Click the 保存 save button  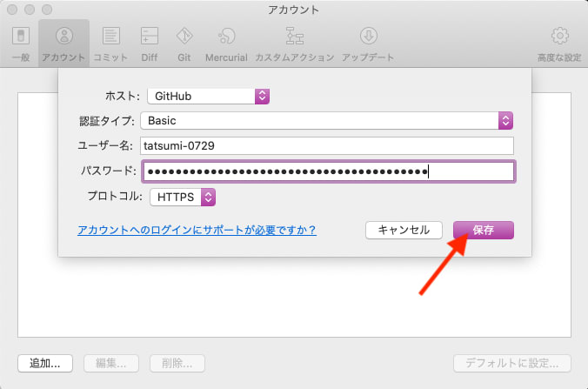tap(484, 230)
